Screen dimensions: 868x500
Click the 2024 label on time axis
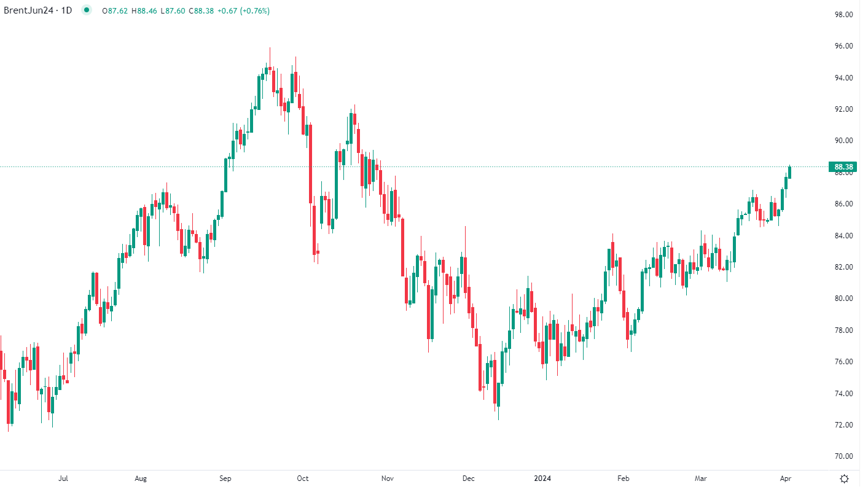tap(542, 479)
